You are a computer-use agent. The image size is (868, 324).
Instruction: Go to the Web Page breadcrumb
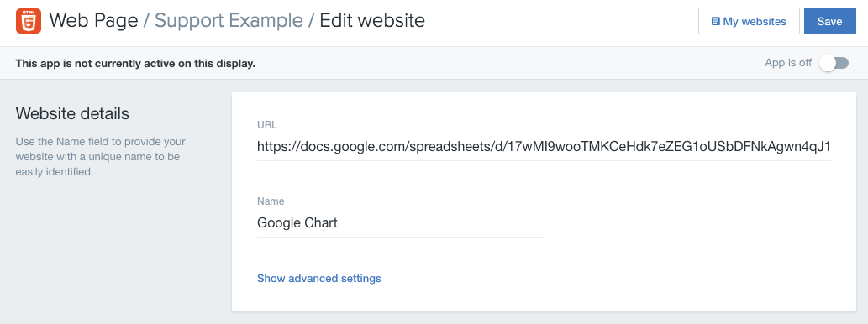pos(93,21)
